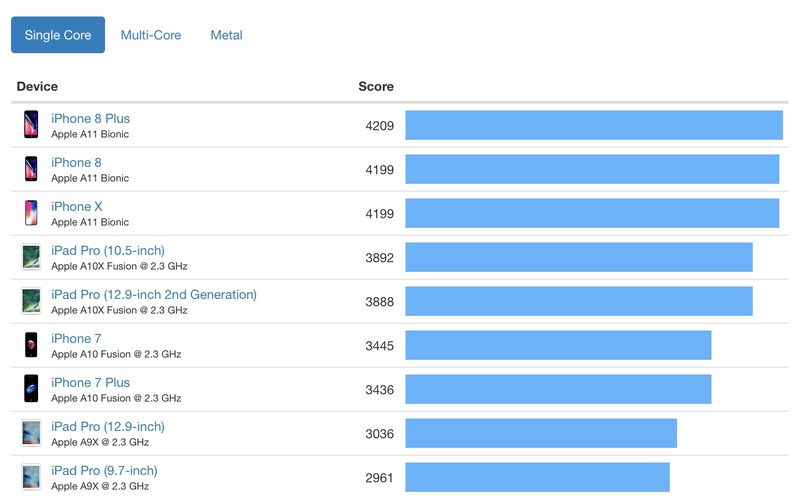This screenshot has width=800, height=496.
Task: Open the iPad Pro (12.9-inch) link
Action: pyautogui.click(x=108, y=427)
